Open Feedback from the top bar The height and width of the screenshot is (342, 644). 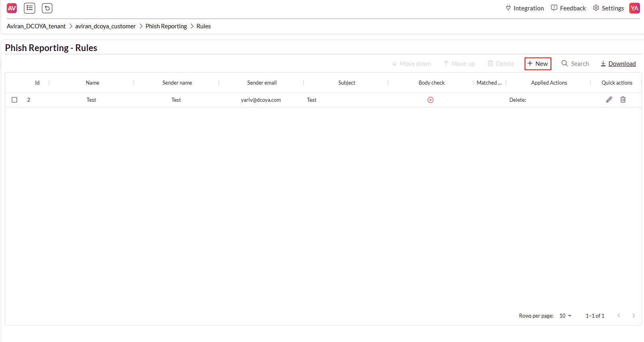(569, 8)
